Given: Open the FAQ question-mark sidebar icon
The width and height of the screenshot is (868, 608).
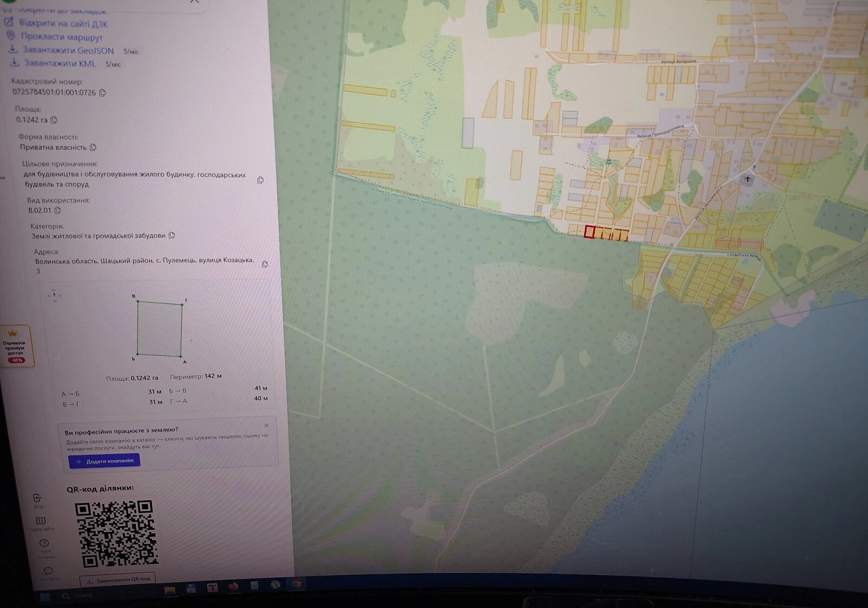Looking at the screenshot, I should (x=45, y=547).
